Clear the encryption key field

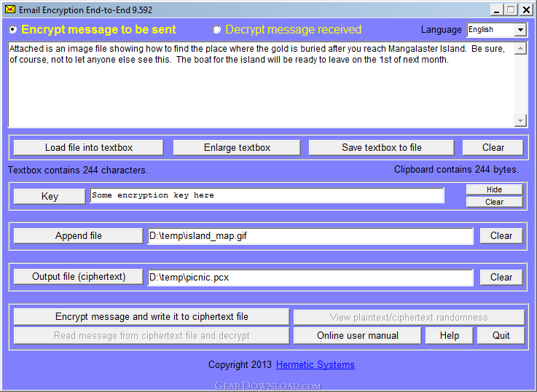[x=494, y=202]
